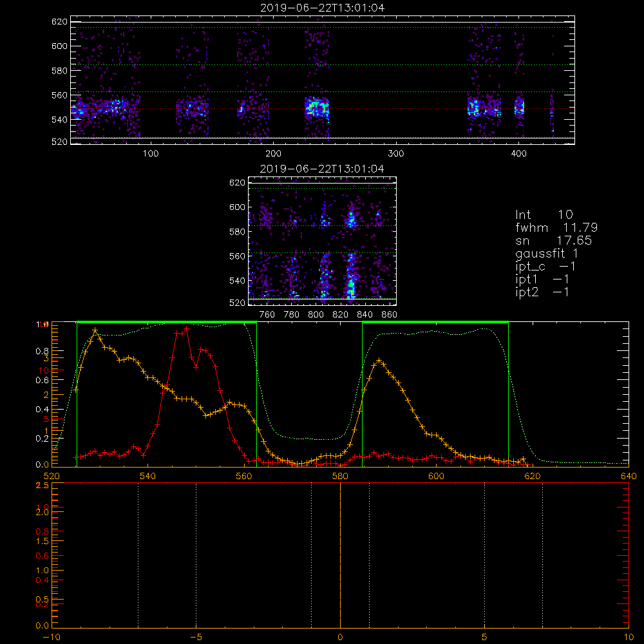The width and height of the screenshot is (644, 644).
Task: Click x-axis label 760 on middle plot
Action: pos(267,314)
